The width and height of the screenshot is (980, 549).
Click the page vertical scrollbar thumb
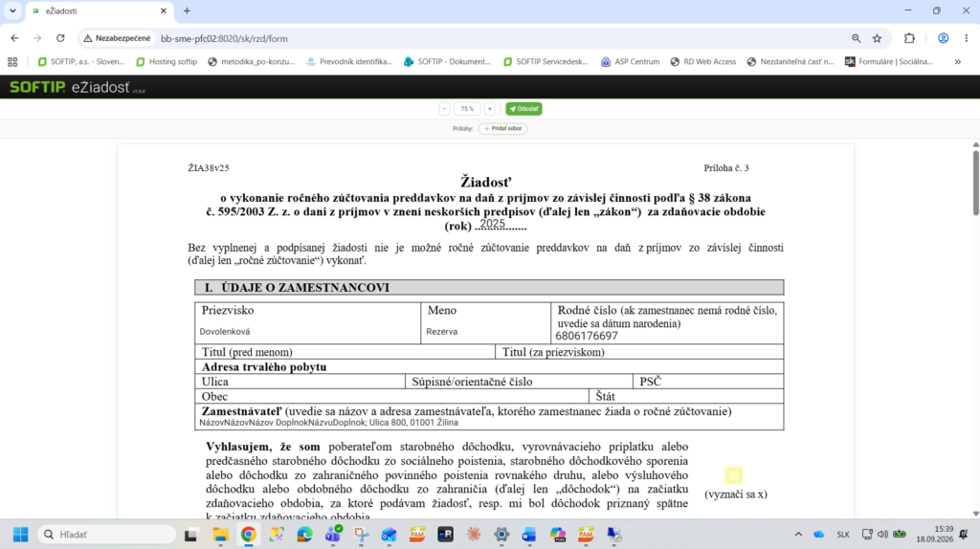[x=975, y=183]
